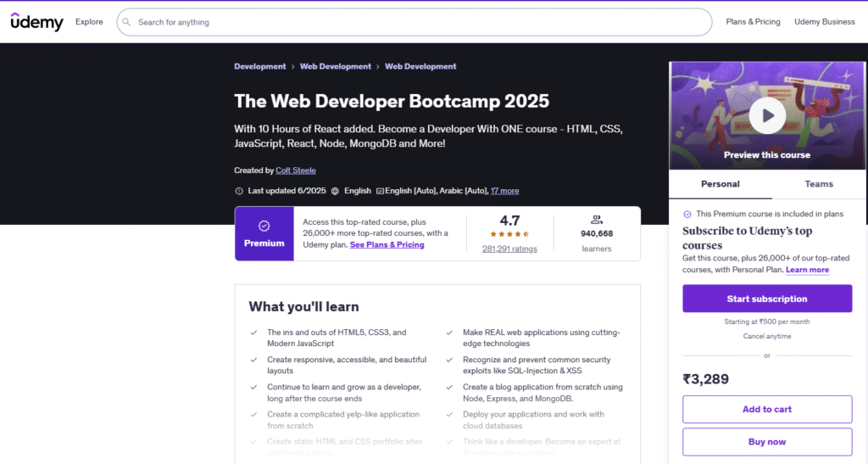View the 281,291 ratings link
Screen dimensions: 868x464
pos(509,249)
